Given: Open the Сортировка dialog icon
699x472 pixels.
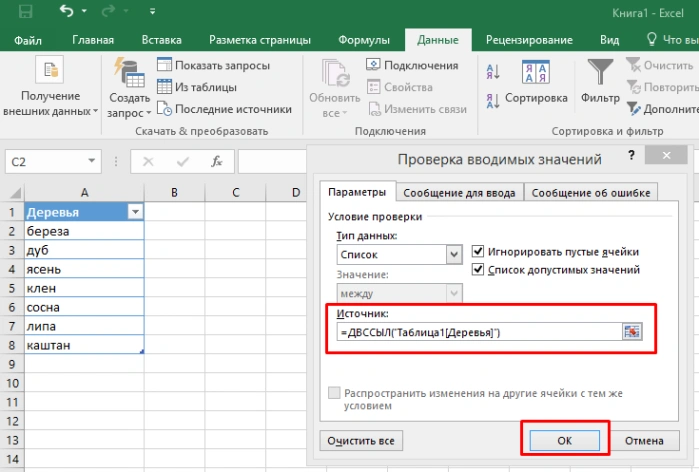Looking at the screenshot, I should [535, 72].
